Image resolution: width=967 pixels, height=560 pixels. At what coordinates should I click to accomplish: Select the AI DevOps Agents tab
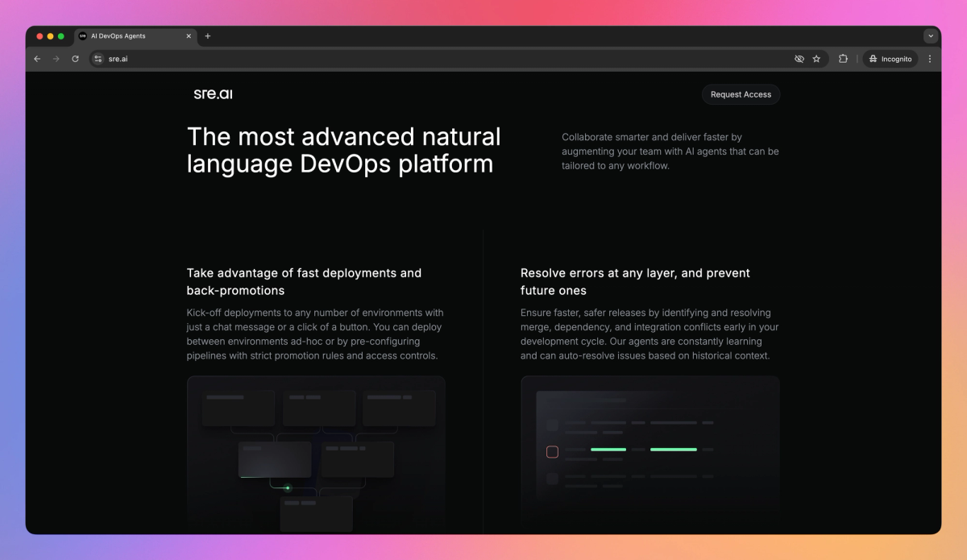(135, 36)
